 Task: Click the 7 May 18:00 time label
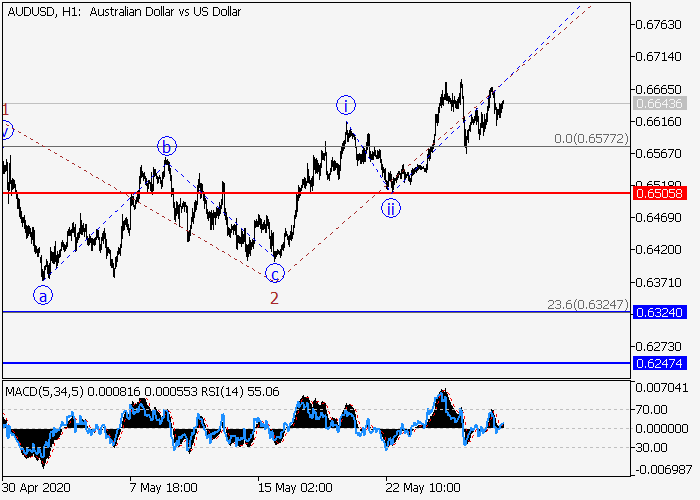pyautogui.click(x=162, y=489)
